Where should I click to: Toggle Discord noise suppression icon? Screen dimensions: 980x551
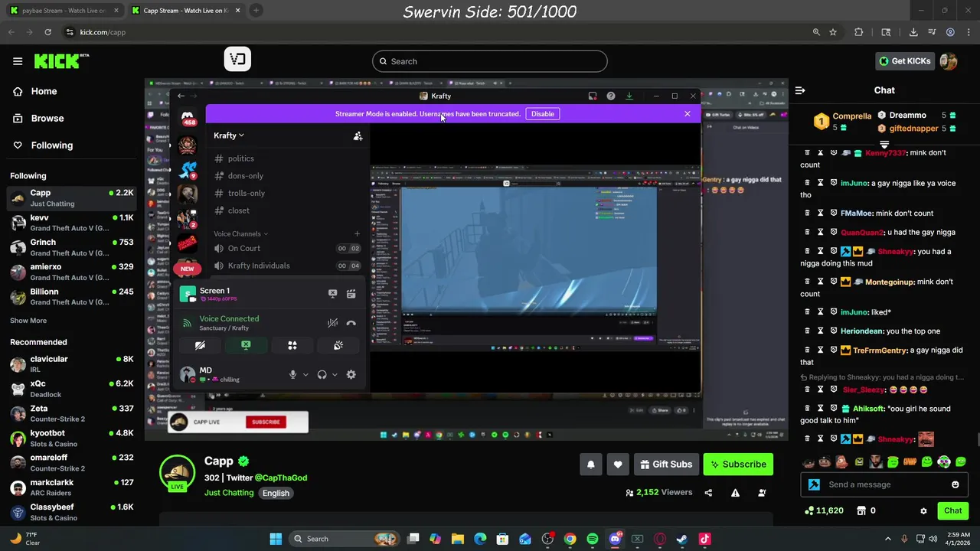pos(332,323)
